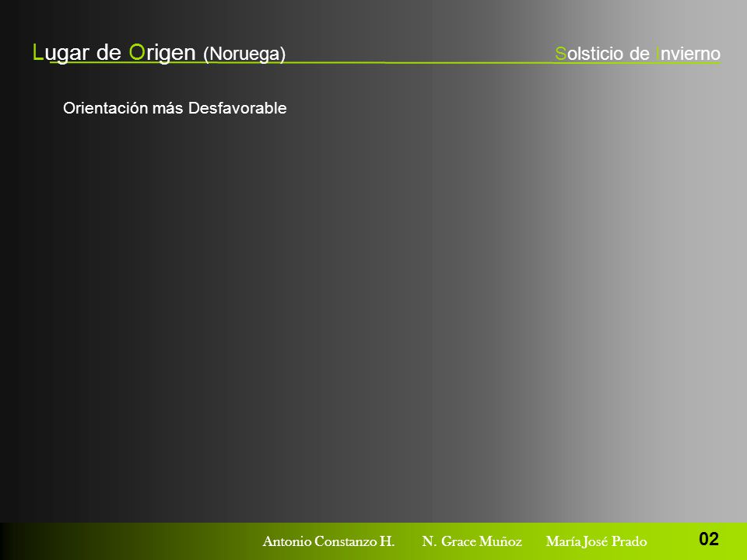Click the 'Lugar de Origen (Noruega)' title
The height and width of the screenshot is (560, 747).
click(x=159, y=52)
